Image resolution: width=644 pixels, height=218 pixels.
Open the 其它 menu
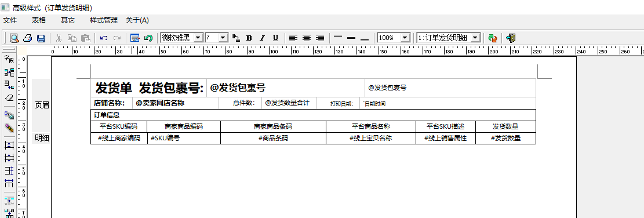pos(68,20)
